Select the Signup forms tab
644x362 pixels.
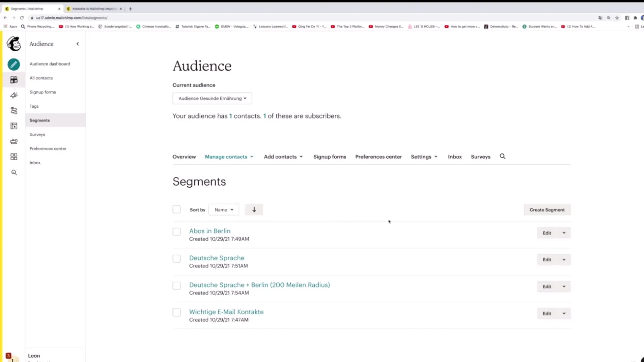[329, 157]
